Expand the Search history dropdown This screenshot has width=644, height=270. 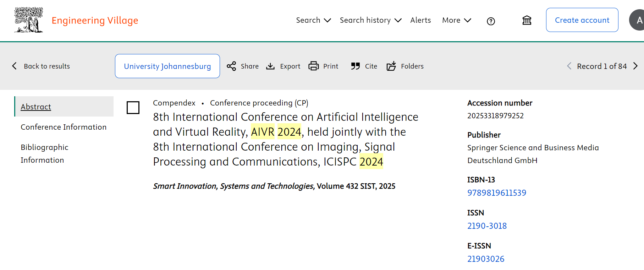(370, 20)
